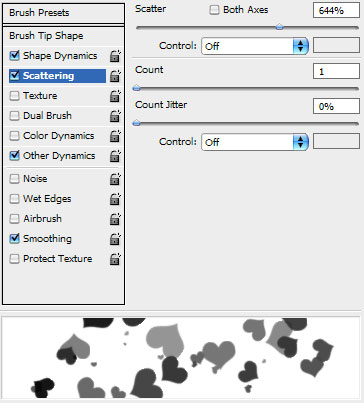The width and height of the screenshot is (364, 403).
Task: Click the lock icon for Dual Brush
Action: (x=115, y=116)
